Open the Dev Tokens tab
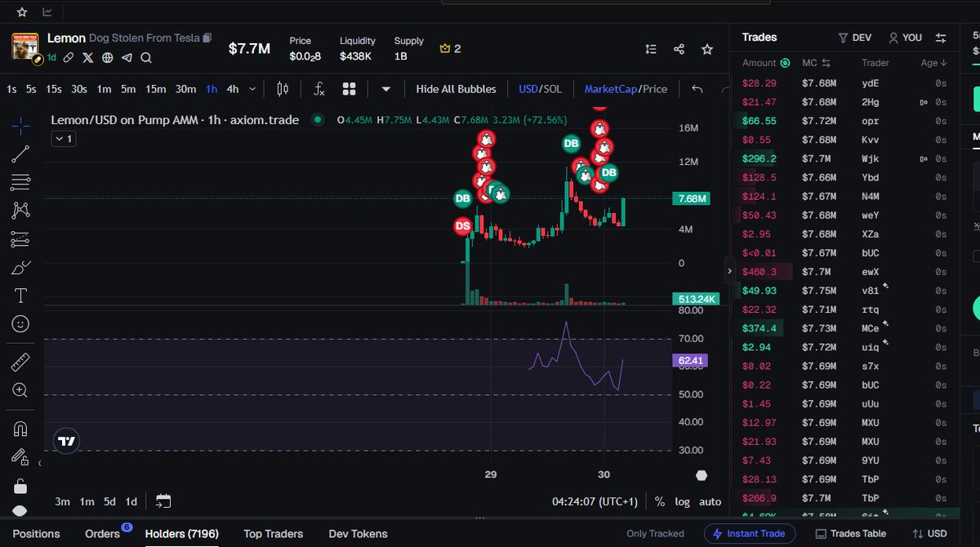The image size is (980, 547). [358, 534]
